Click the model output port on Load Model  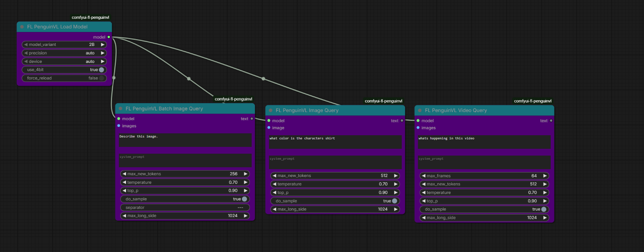pyautogui.click(x=109, y=37)
